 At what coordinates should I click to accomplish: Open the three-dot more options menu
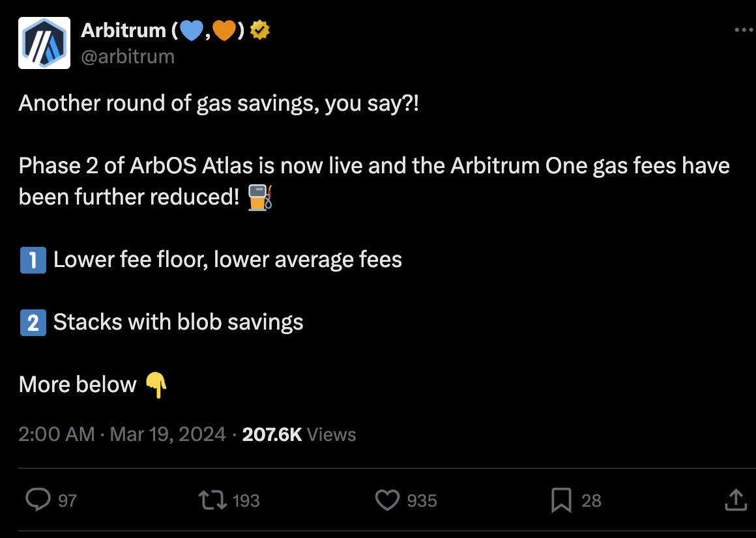pyautogui.click(x=744, y=30)
